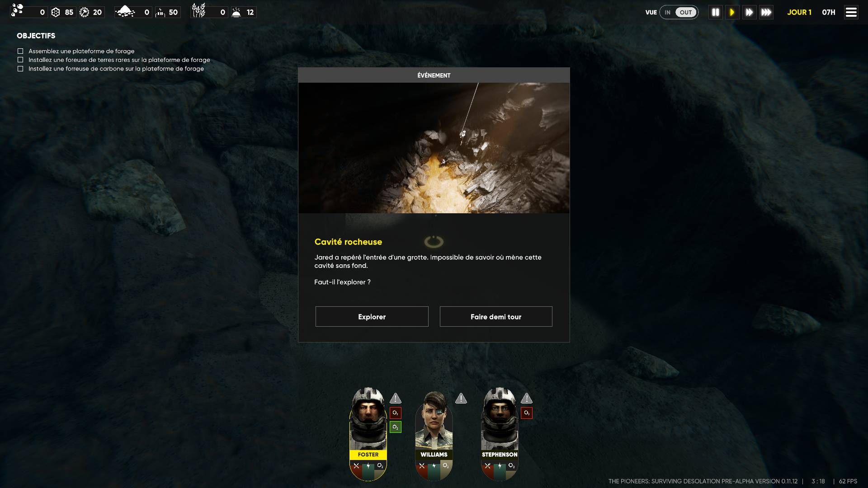Click the event cave image

(x=434, y=148)
